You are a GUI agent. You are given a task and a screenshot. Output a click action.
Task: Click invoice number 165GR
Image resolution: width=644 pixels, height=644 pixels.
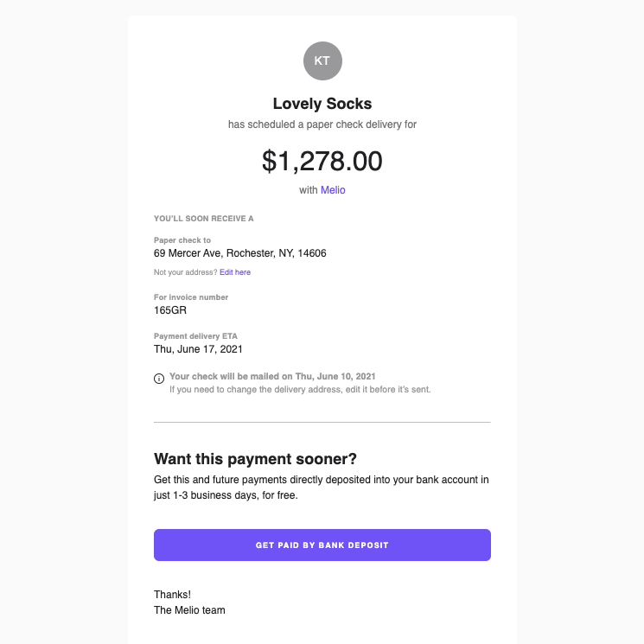[170, 310]
